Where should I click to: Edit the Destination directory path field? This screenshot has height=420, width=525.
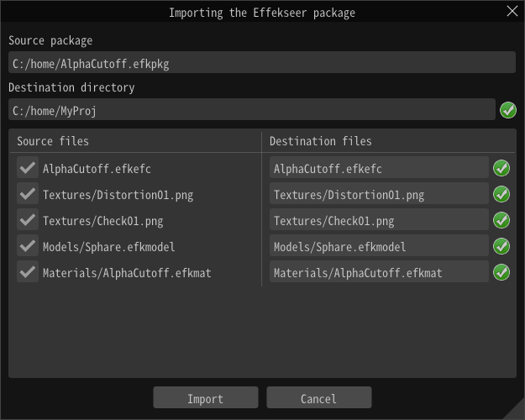(x=252, y=110)
